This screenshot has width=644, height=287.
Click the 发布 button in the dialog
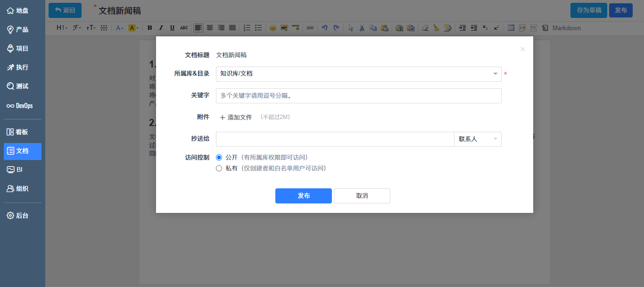[x=303, y=195]
